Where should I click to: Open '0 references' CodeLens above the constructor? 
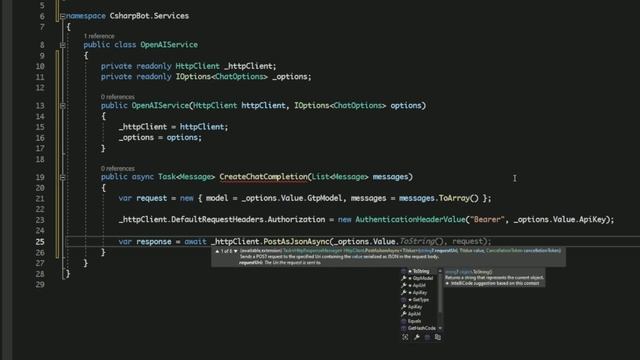tap(118, 97)
